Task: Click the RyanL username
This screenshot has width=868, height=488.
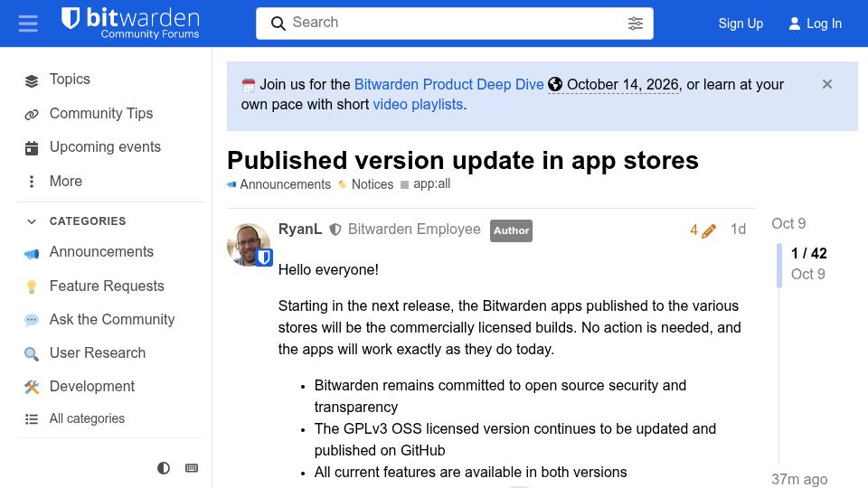Action: (x=300, y=230)
